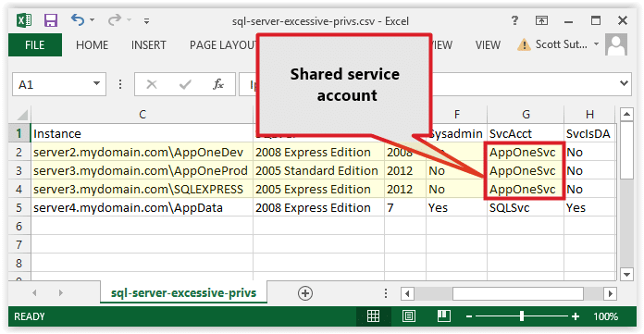Expand the Name Box dropdown arrow
This screenshot has height=334, width=644.
pyautogui.click(x=96, y=83)
